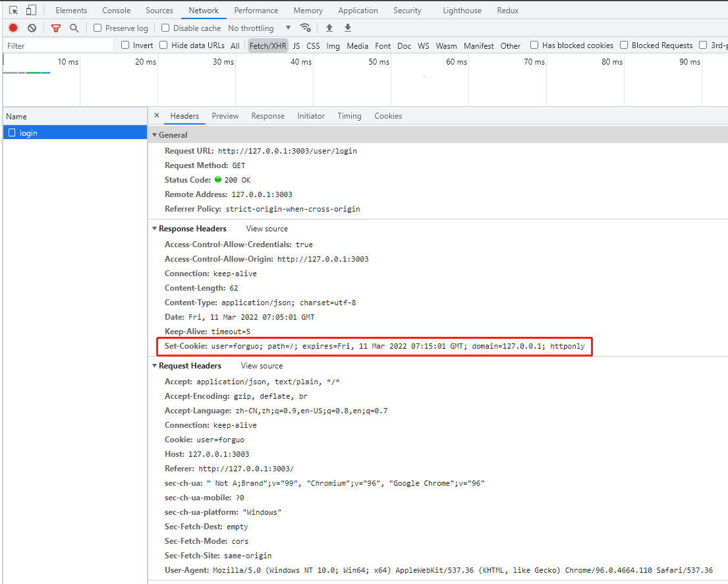Clear the network log with the clear icon
Image resolution: width=728 pixels, height=584 pixels.
click(32, 28)
